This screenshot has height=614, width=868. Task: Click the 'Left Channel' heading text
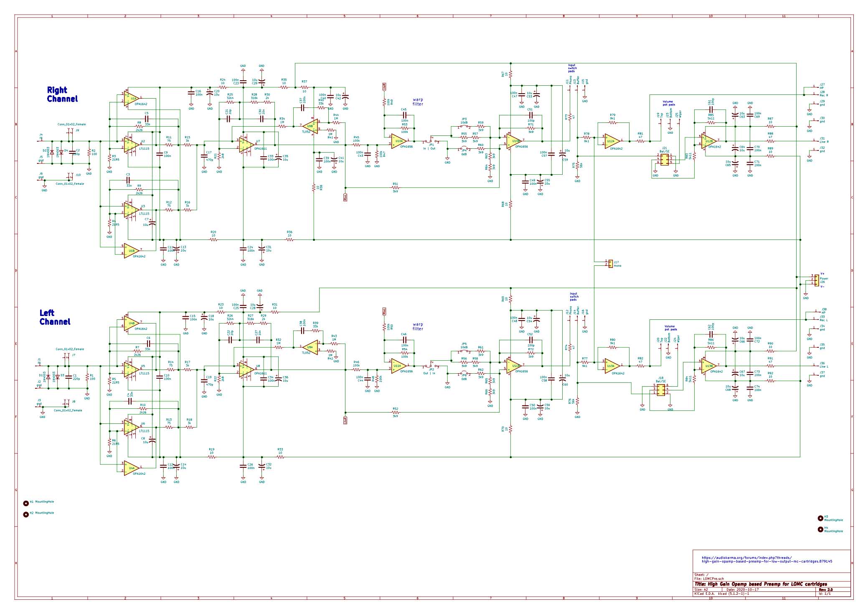coord(55,317)
